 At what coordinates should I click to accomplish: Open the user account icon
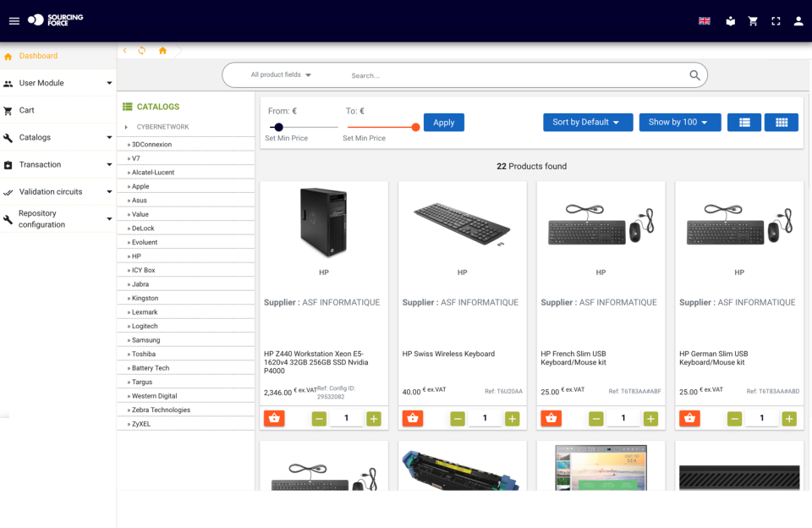798,21
